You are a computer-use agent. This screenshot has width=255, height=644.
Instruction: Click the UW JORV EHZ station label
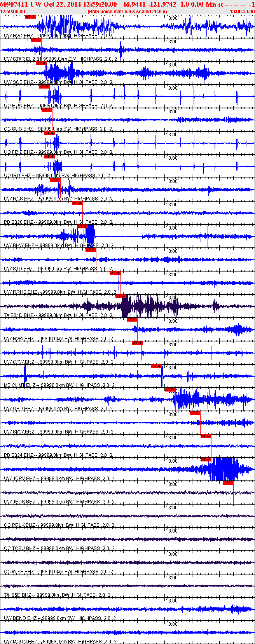click(19, 479)
